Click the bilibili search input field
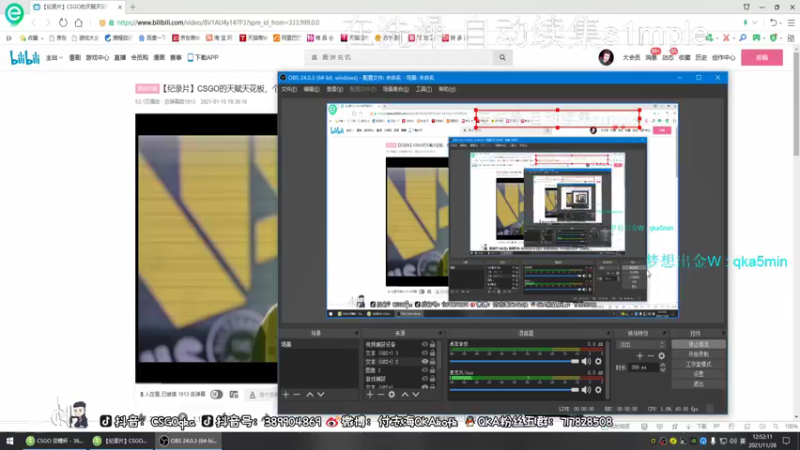 click(x=399, y=58)
